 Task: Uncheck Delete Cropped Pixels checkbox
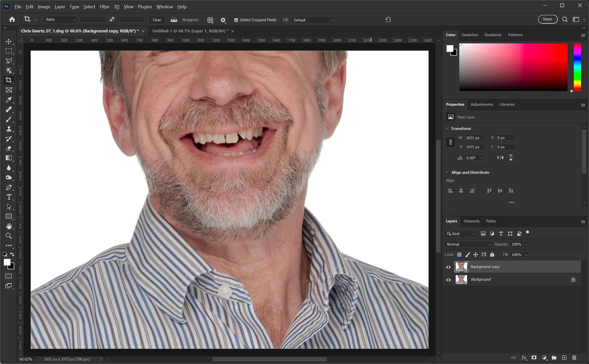[236, 20]
